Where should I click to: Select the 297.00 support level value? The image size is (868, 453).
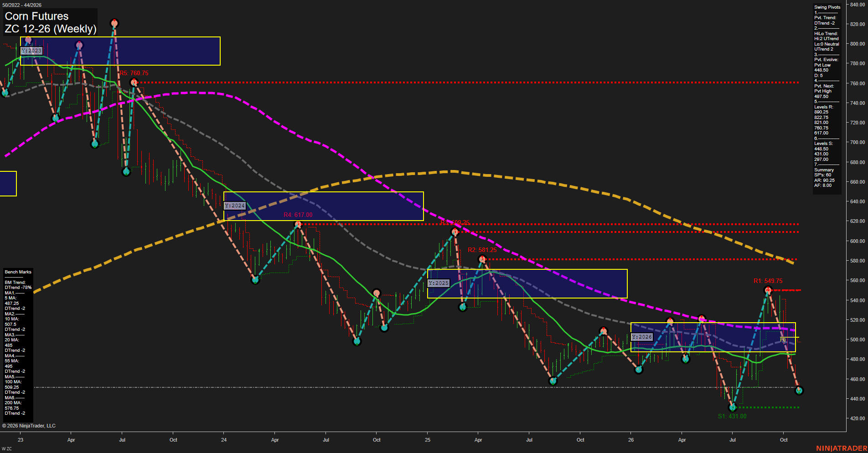[x=821, y=160]
